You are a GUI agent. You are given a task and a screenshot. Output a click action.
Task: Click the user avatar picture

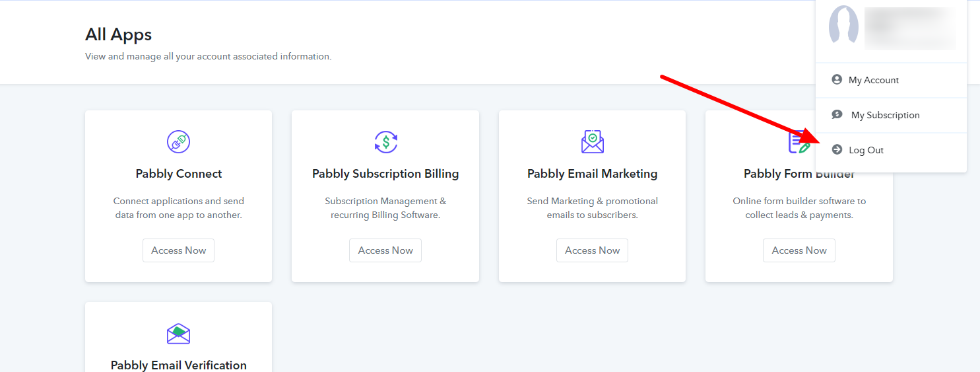(x=843, y=25)
